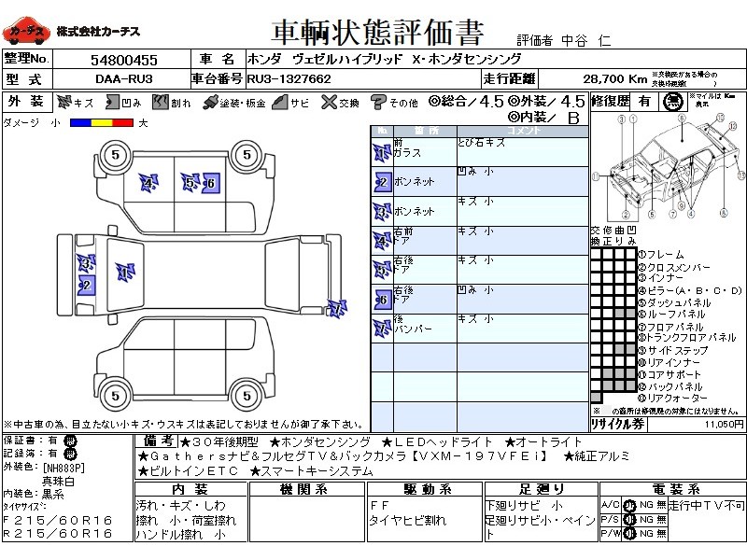The width and height of the screenshot is (747, 560).
Task: Click the コメント column header
Action: coord(523,131)
